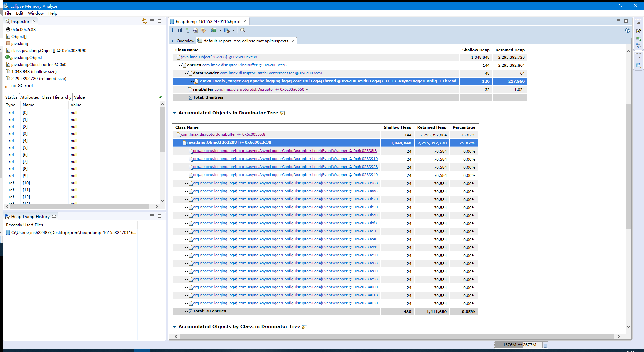Viewport: 644px width, 352px height.
Task: Open the Heap Dump Details trim icon
Action: click(638, 65)
